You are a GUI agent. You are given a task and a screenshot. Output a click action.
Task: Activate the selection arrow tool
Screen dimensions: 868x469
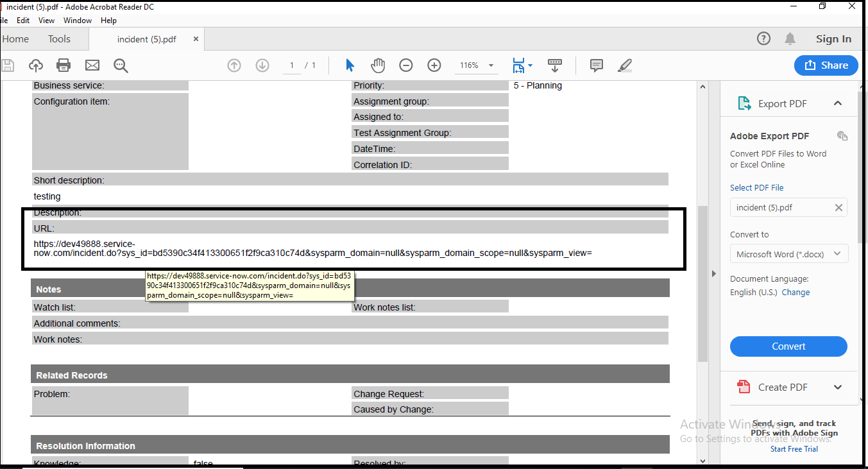point(350,65)
